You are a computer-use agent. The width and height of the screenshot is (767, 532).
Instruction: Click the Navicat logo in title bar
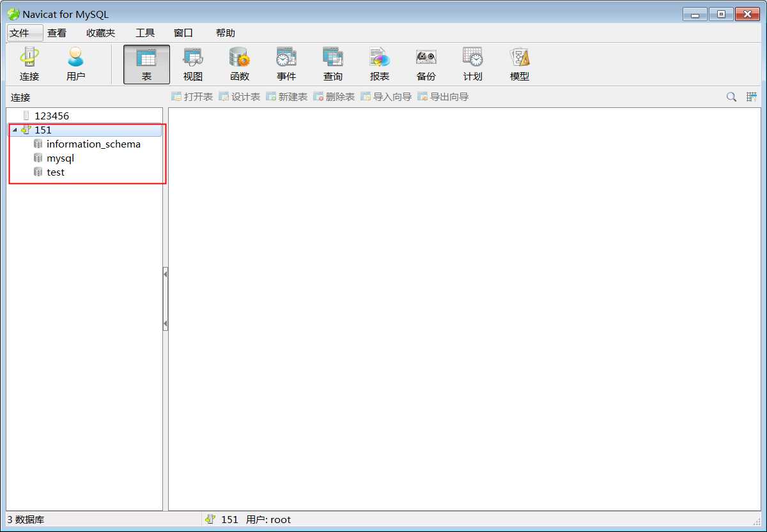(13, 14)
